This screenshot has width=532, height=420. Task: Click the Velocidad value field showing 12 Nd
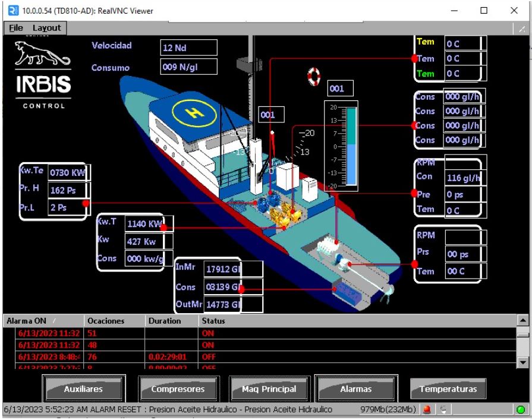coord(189,48)
